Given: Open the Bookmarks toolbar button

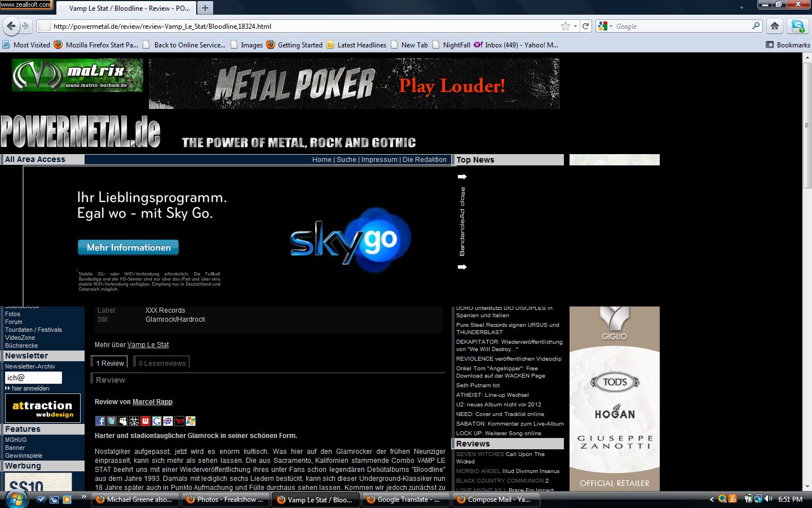Looking at the screenshot, I should tap(788, 45).
